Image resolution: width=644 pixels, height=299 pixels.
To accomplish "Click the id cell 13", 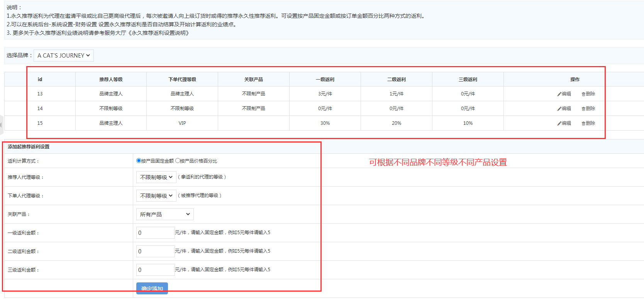I will 40,94.
